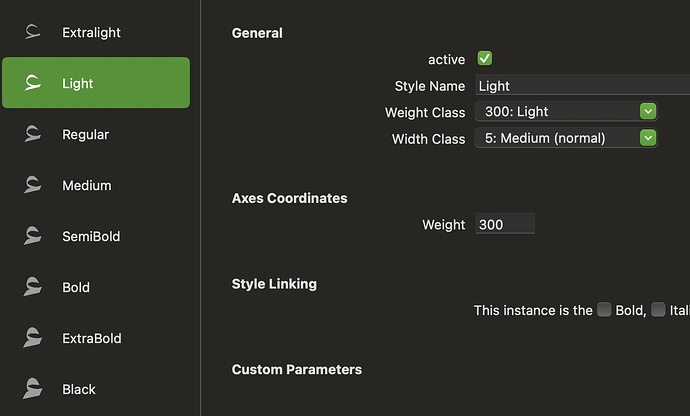Select the Black entry in sidebar
690x416 pixels.
(x=96, y=389)
